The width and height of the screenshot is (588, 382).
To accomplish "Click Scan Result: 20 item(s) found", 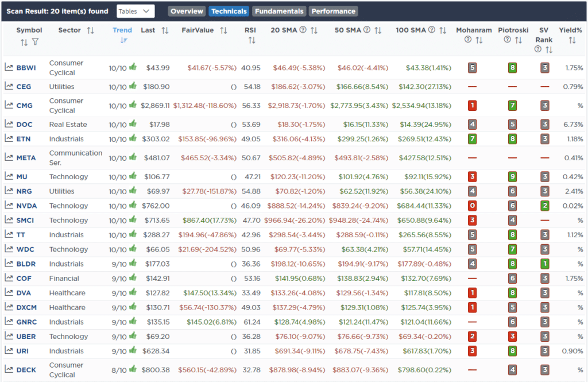I will [57, 11].
